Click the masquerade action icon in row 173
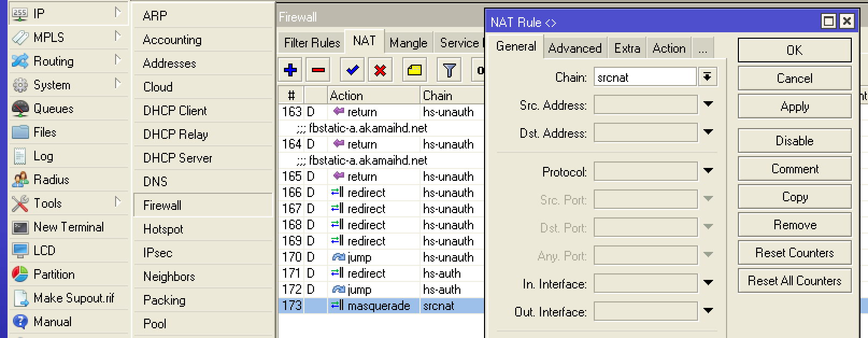 pos(337,305)
